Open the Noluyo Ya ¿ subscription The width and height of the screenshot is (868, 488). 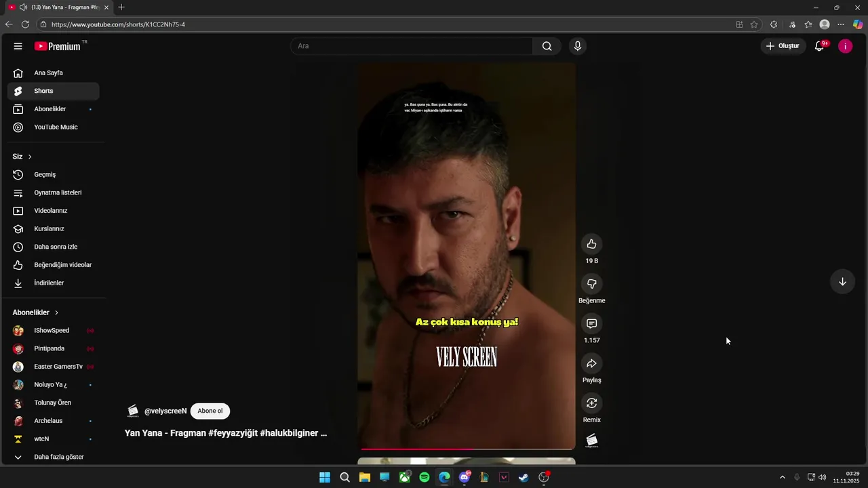(54, 384)
